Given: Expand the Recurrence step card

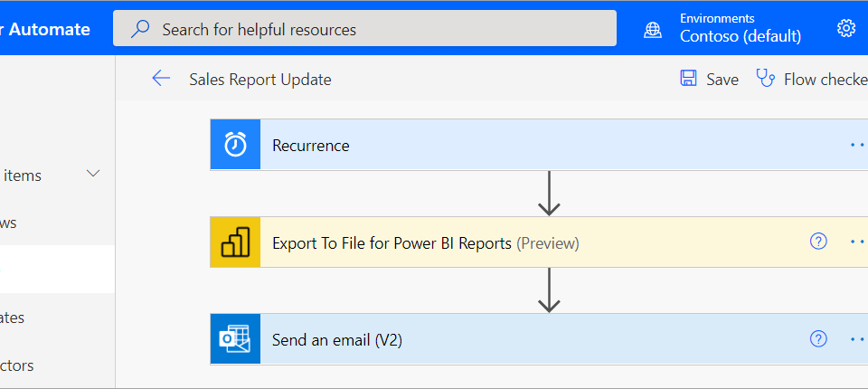Looking at the screenshot, I should pyautogui.click(x=542, y=145).
